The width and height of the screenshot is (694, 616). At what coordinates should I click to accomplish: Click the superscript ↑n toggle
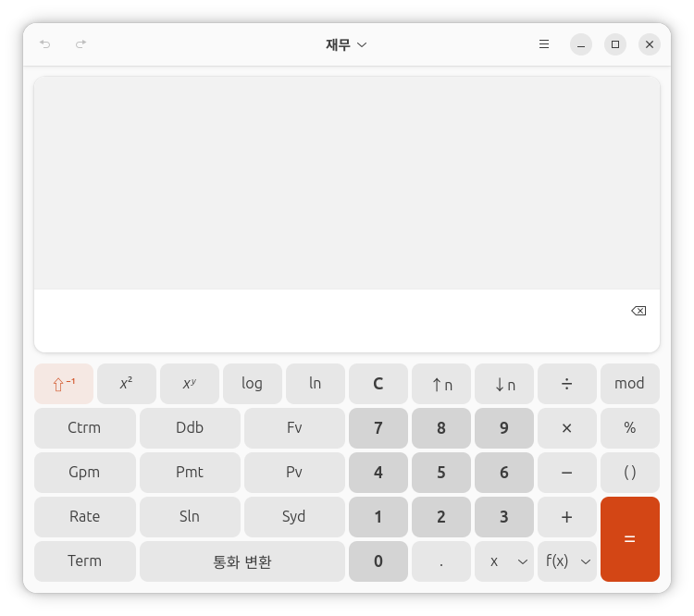(440, 384)
